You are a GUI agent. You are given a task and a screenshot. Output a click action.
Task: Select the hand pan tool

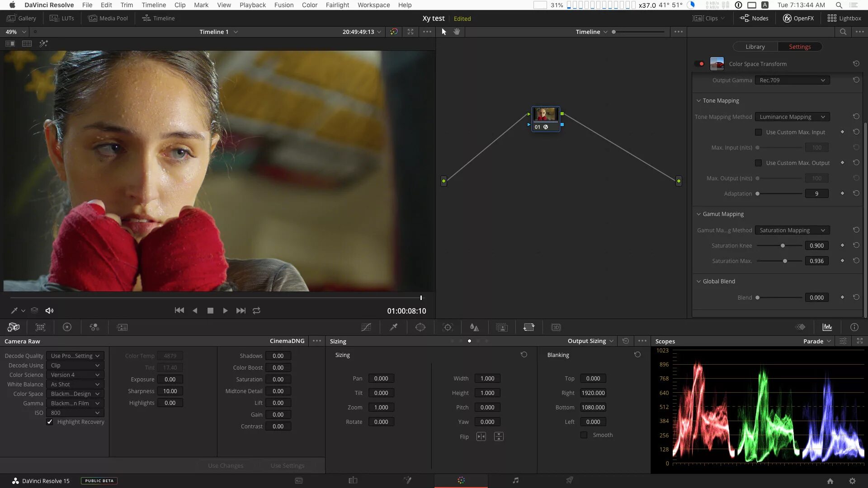pos(457,32)
